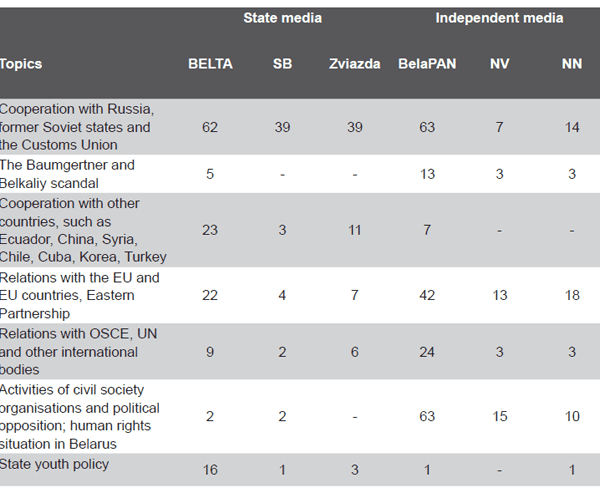Select the State youth policy row label
Viewport: 600px width, 493px height.
(54, 464)
